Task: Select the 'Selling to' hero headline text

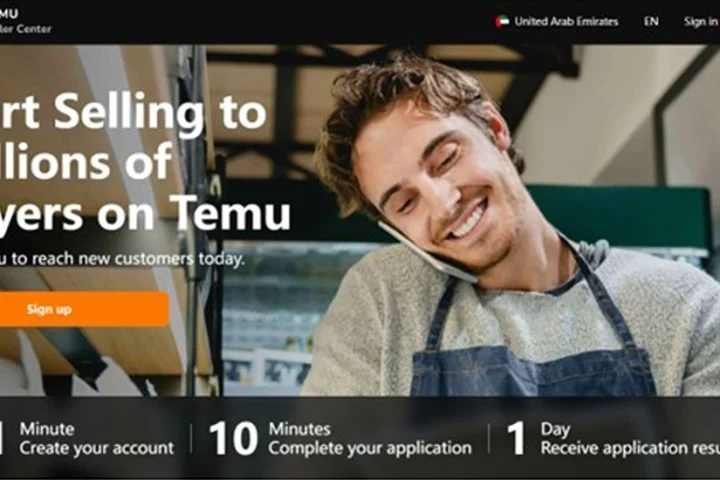Action: [x=160, y=112]
